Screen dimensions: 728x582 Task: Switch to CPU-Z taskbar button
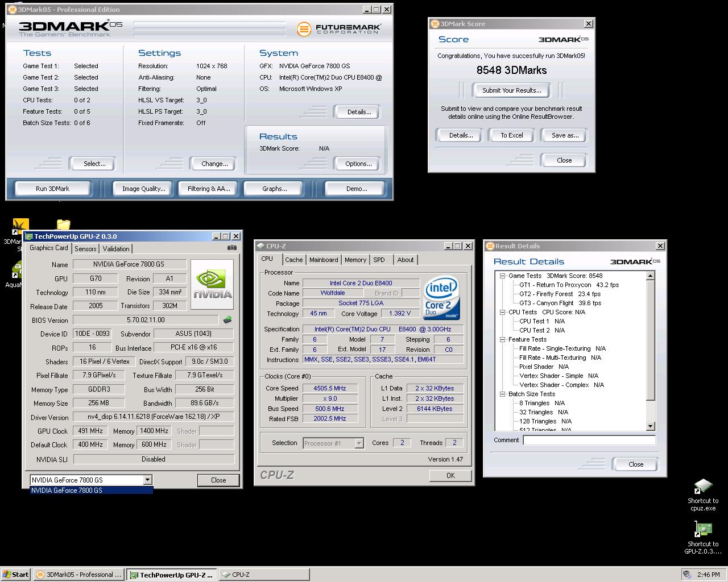tap(264, 575)
